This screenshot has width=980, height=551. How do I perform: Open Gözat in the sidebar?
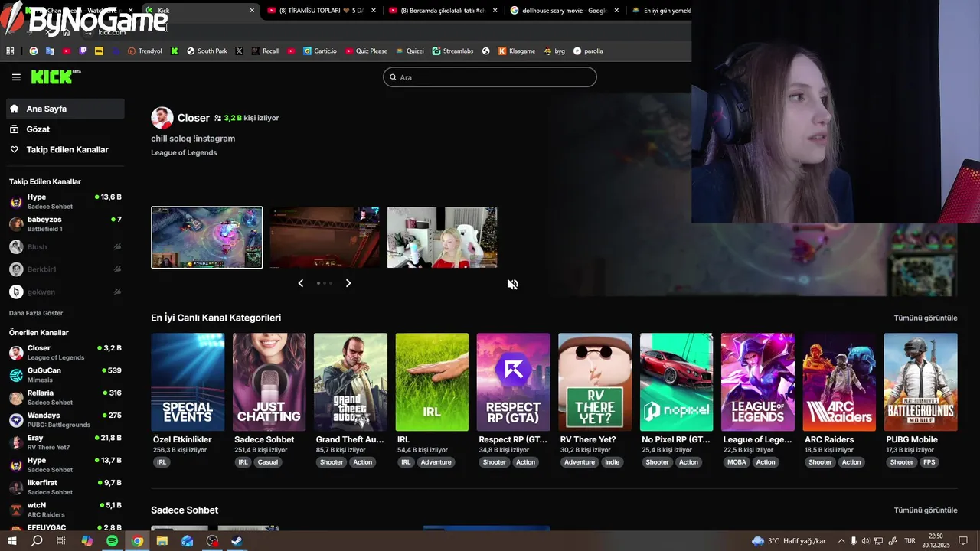click(65, 129)
